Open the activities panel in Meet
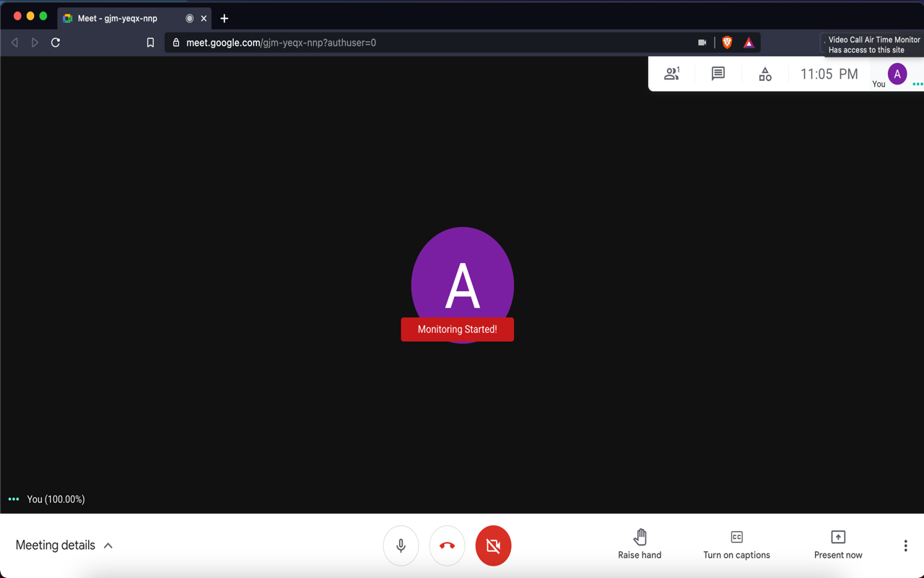The height and width of the screenshot is (578, 924). 764,73
